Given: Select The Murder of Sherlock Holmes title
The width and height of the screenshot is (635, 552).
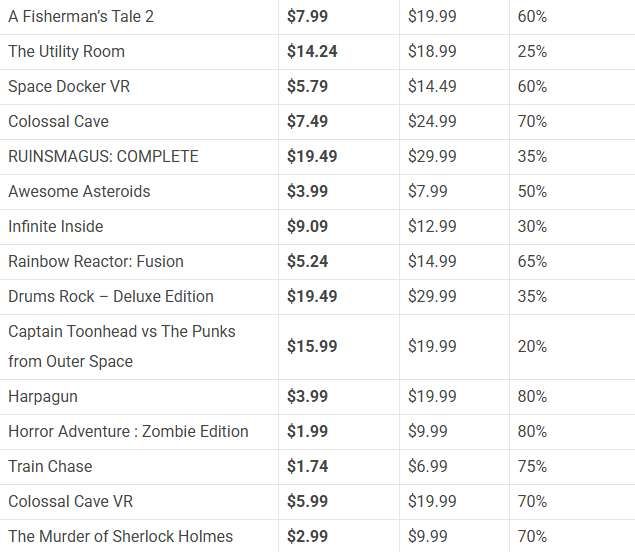Looking at the screenshot, I should [x=120, y=537].
